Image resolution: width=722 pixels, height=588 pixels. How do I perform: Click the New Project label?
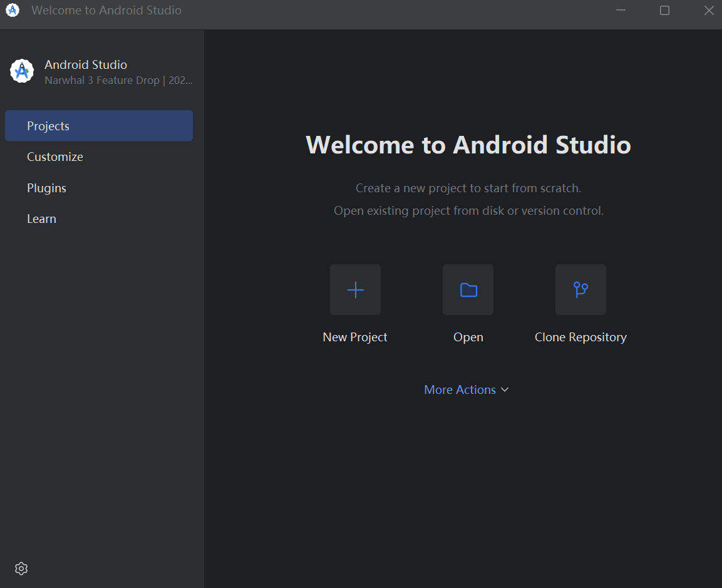[x=355, y=337]
